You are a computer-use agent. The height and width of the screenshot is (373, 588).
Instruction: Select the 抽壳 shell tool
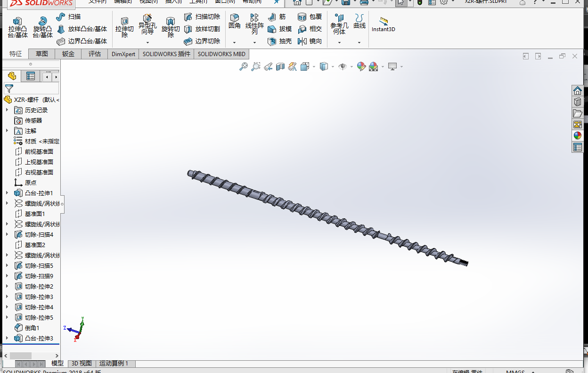(280, 41)
